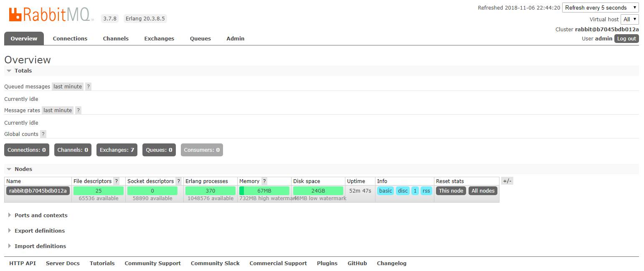Click the 52m 47s uptime value
The width and height of the screenshot is (644, 271).
point(360,191)
